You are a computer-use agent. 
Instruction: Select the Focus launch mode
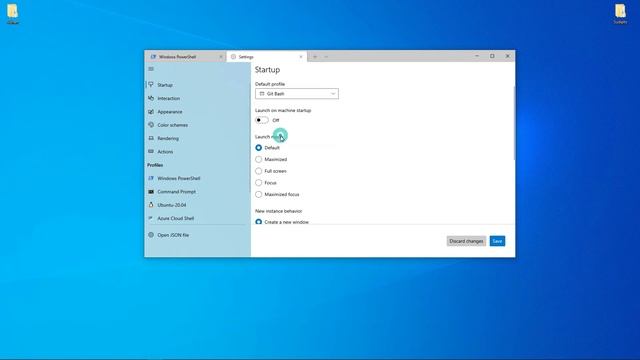pos(258,183)
